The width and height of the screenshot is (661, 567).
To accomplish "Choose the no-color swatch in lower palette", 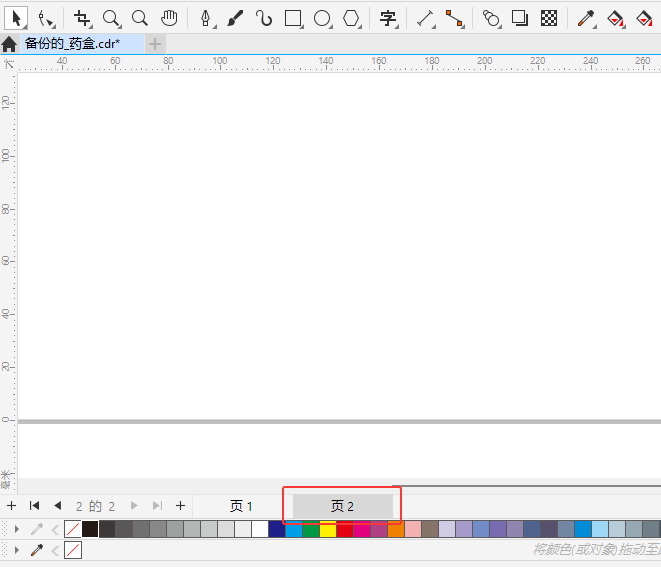I will (x=73, y=551).
